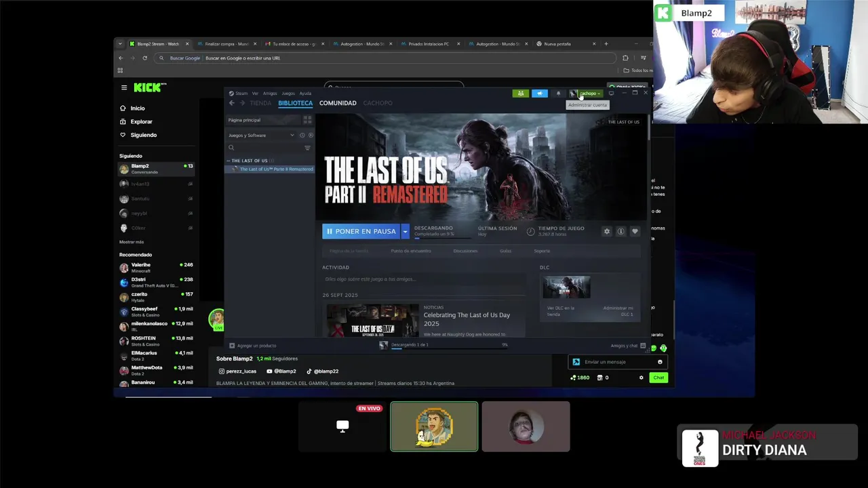Screen dimensions: 868x488
Task: Click Enviar un mensaje chat field
Action: click(617, 362)
